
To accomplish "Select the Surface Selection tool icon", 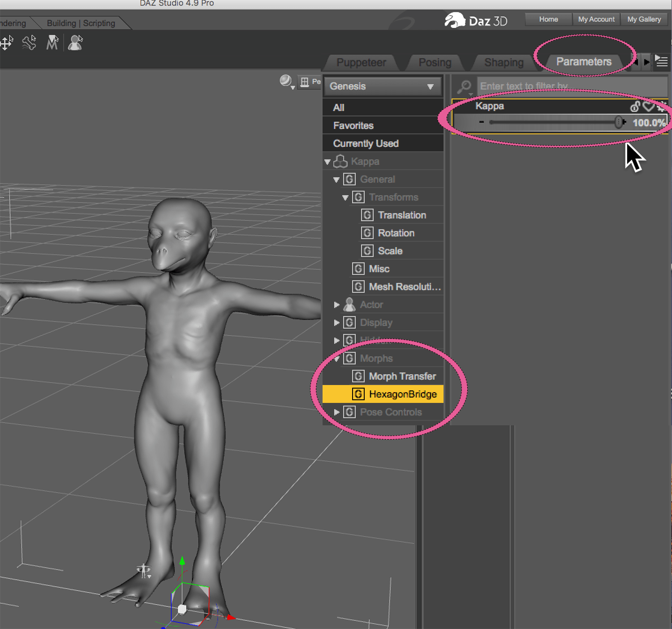I will [x=52, y=43].
